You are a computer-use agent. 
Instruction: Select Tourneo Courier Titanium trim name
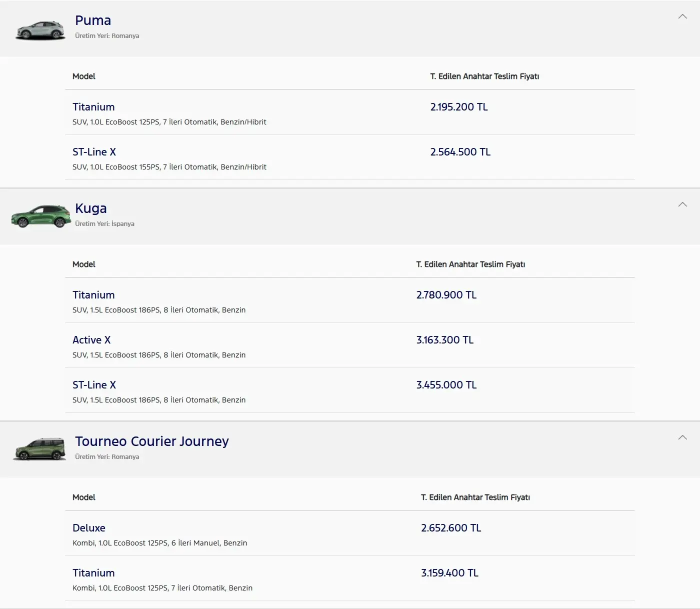point(93,573)
